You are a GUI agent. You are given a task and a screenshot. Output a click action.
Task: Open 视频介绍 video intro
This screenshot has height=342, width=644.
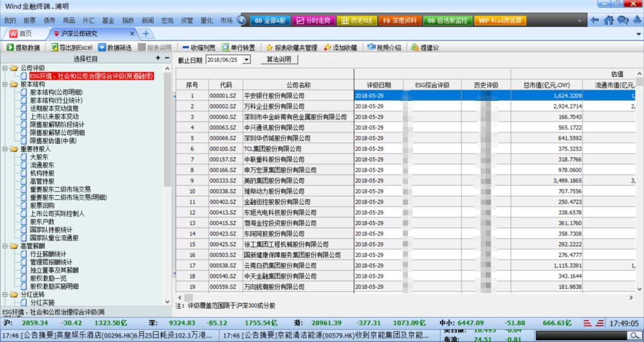383,48
